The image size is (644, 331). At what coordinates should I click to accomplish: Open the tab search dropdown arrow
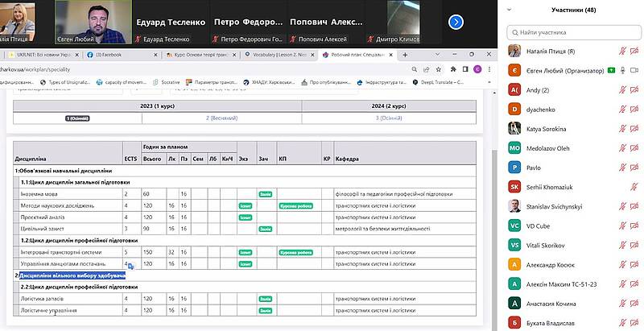point(437,54)
